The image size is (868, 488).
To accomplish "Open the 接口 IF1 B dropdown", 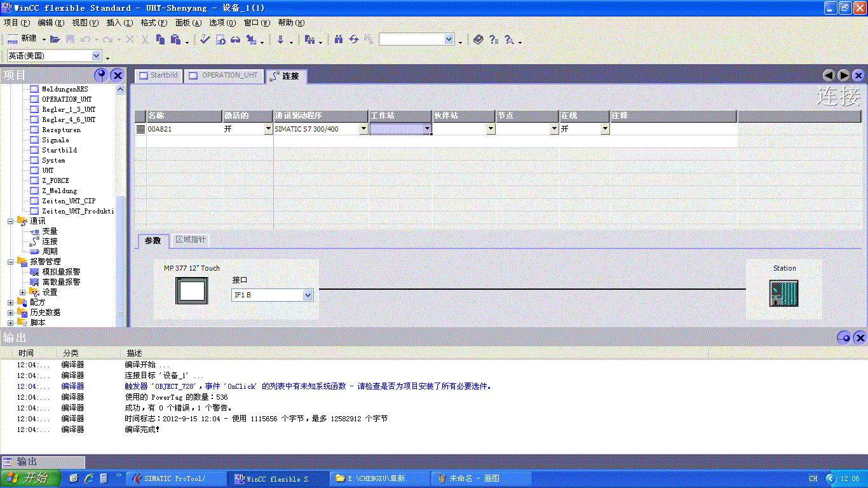I will coord(308,295).
